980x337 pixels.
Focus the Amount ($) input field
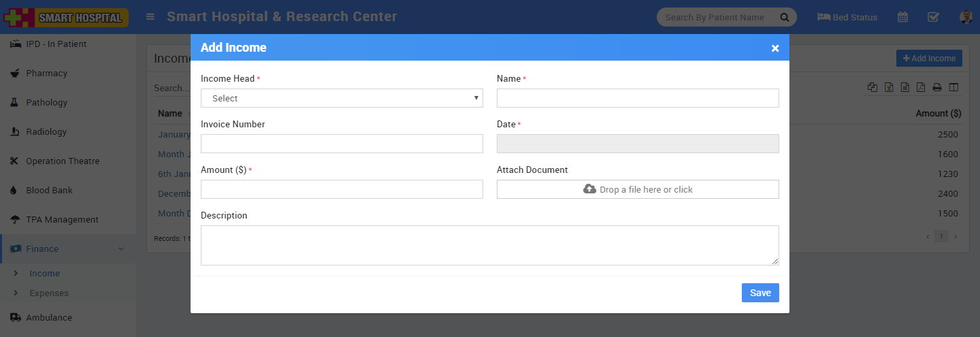pyautogui.click(x=342, y=189)
